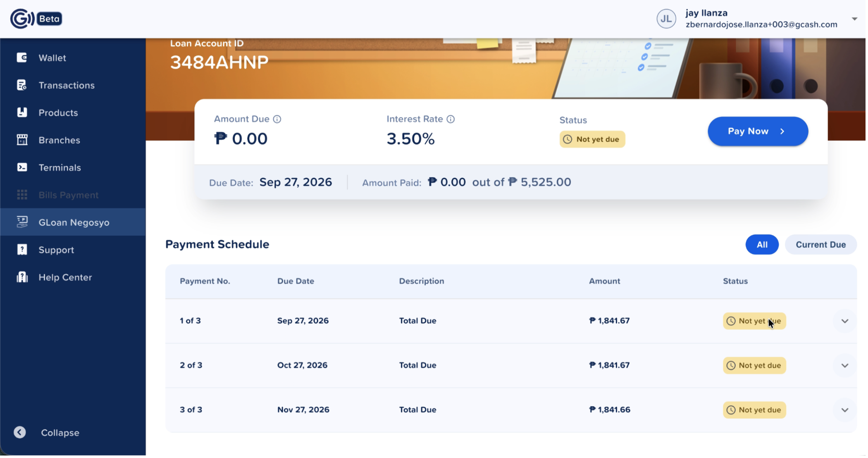Click the Sep 27, 2026 schedule date

303,321
